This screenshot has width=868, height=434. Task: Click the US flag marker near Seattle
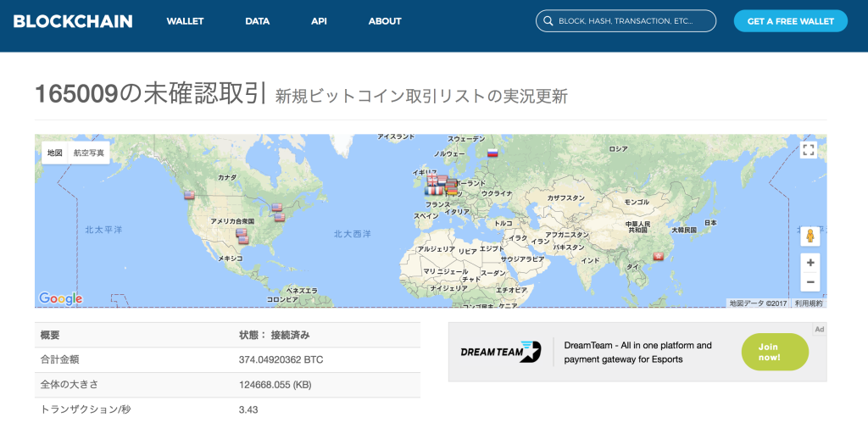[189, 194]
